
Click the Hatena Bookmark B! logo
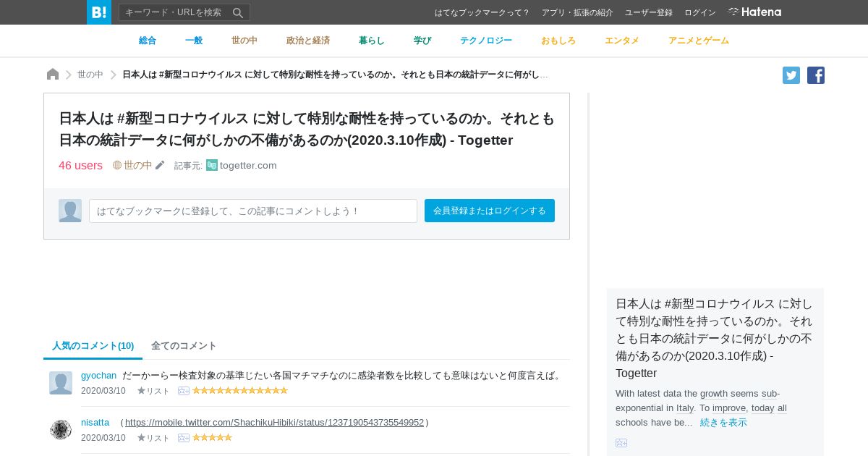[99, 12]
